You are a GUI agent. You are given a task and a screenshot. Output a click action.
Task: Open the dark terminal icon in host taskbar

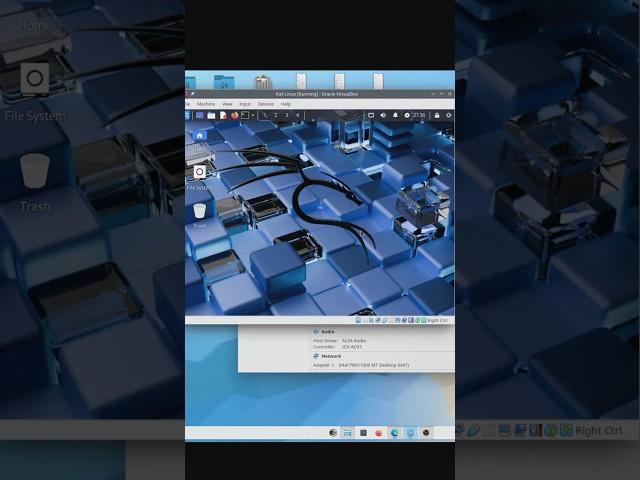pyautogui.click(x=363, y=433)
